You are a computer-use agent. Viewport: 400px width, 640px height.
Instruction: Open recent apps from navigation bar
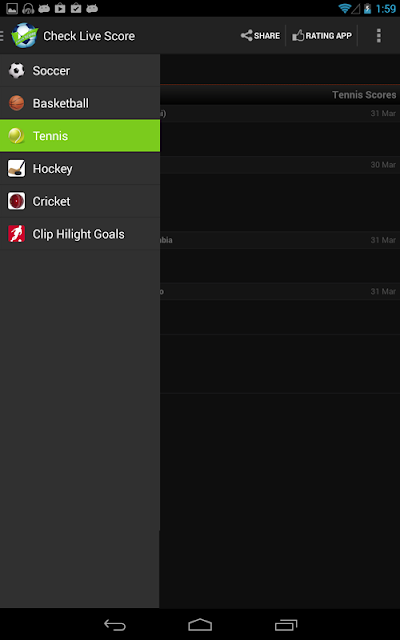(x=286, y=624)
